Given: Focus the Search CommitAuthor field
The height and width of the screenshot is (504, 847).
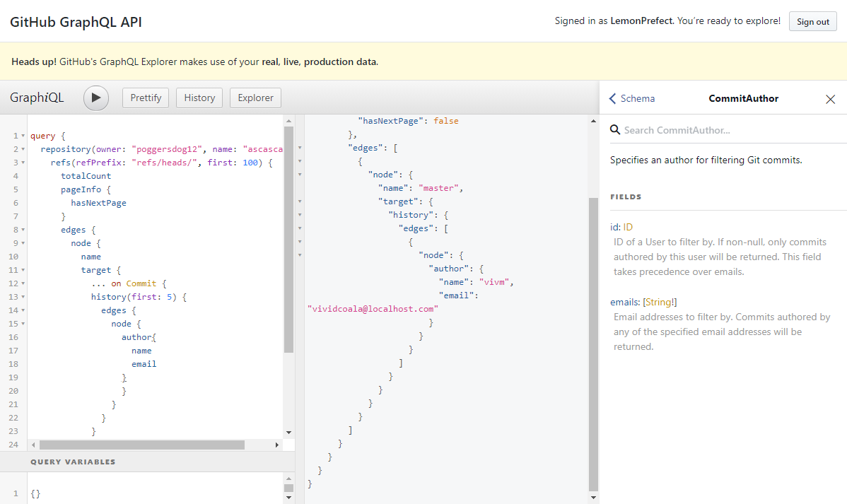Looking at the screenshot, I should [x=728, y=130].
